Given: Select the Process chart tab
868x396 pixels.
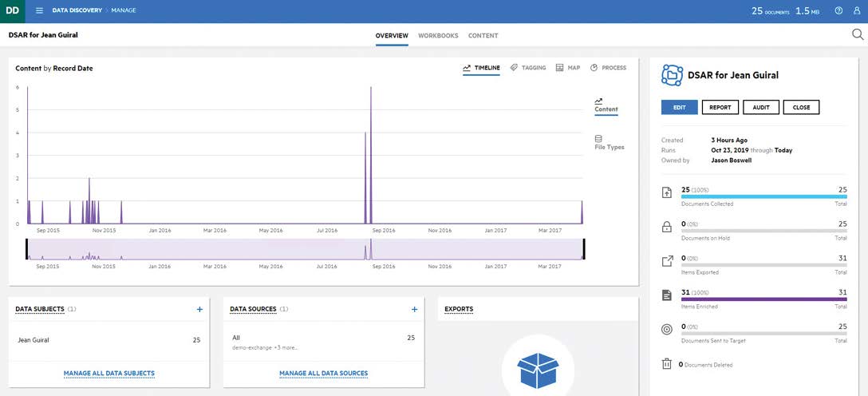Looking at the screenshot, I should click(608, 68).
